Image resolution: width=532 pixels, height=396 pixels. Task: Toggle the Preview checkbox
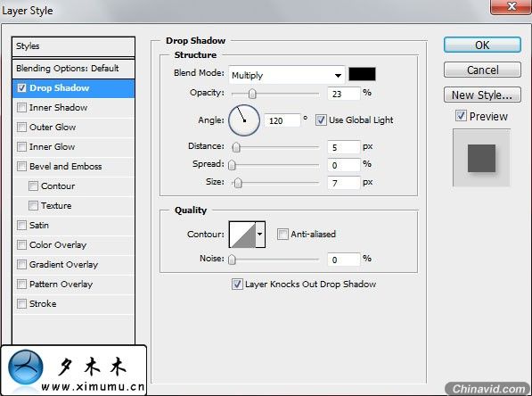(461, 116)
